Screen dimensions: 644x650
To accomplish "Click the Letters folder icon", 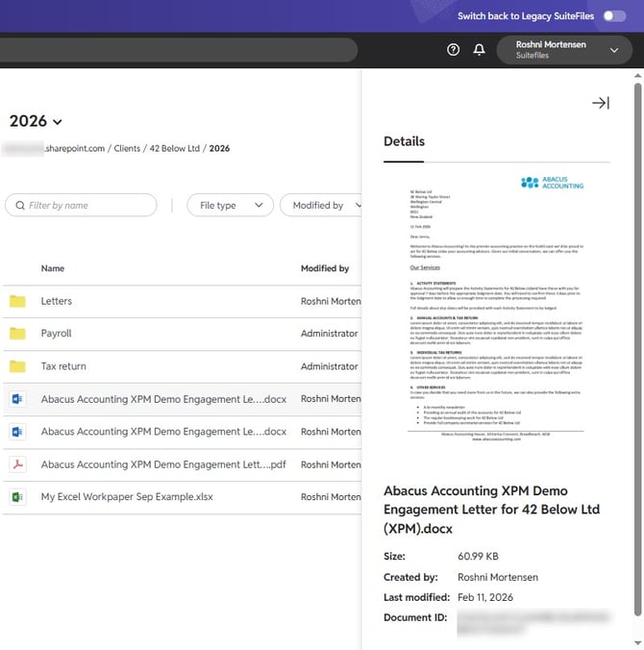I will (17, 301).
